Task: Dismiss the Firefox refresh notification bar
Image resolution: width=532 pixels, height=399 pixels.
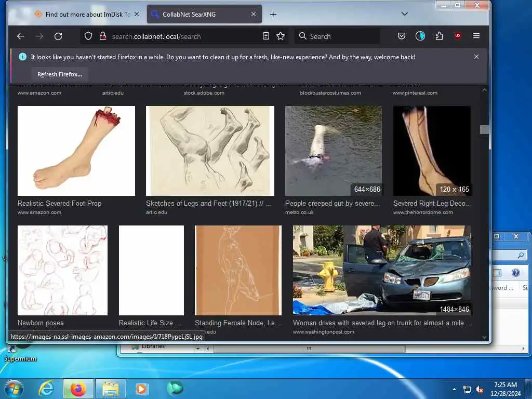Action: click(x=476, y=57)
